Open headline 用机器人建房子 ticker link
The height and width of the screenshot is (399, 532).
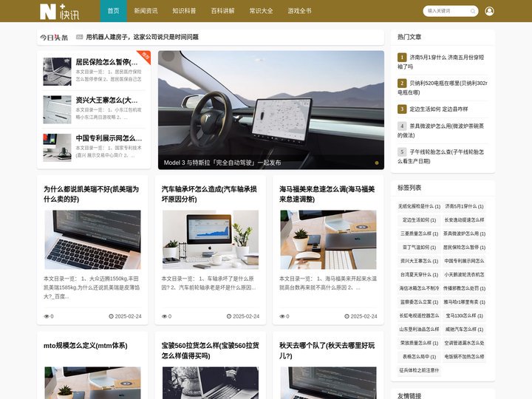pyautogui.click(x=142, y=37)
